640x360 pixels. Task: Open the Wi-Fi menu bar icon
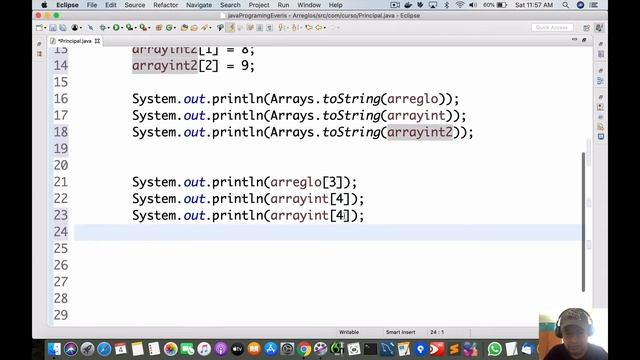460,5
